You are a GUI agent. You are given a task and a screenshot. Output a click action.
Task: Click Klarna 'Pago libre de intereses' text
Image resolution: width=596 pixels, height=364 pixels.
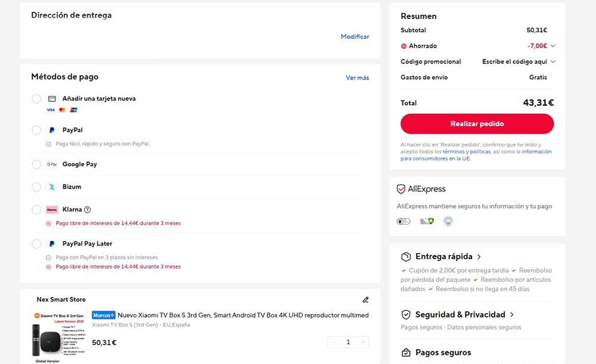pos(118,223)
